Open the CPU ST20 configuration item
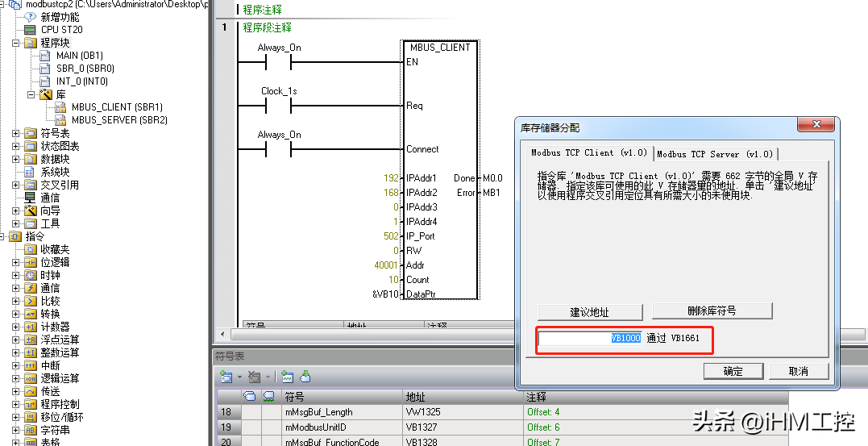 [60, 30]
